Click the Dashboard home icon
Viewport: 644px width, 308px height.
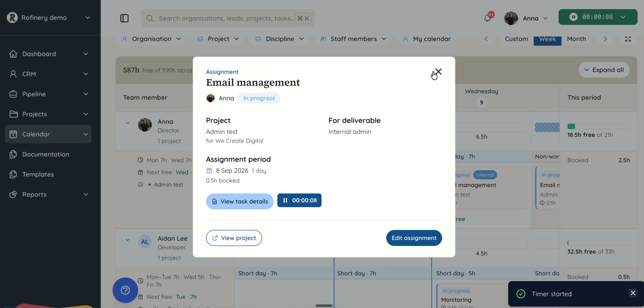(13, 54)
